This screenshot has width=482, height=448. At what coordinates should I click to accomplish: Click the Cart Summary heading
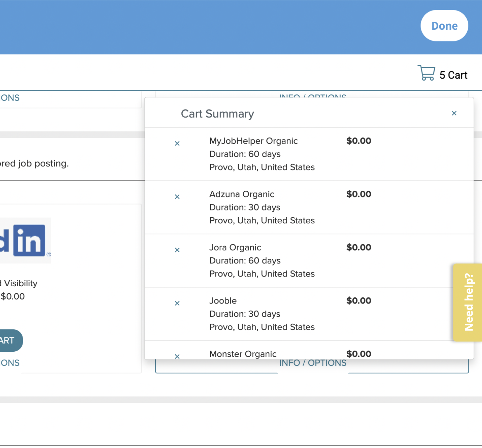(x=217, y=114)
